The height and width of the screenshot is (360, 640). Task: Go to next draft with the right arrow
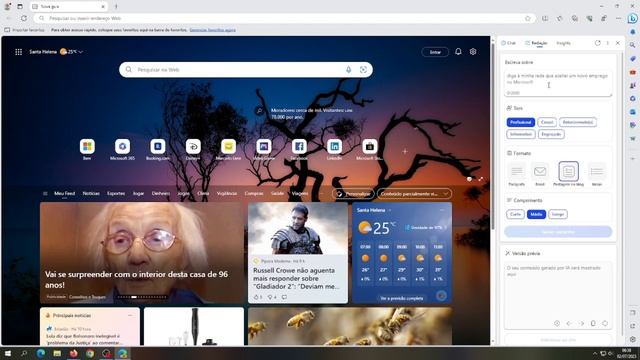point(581,323)
